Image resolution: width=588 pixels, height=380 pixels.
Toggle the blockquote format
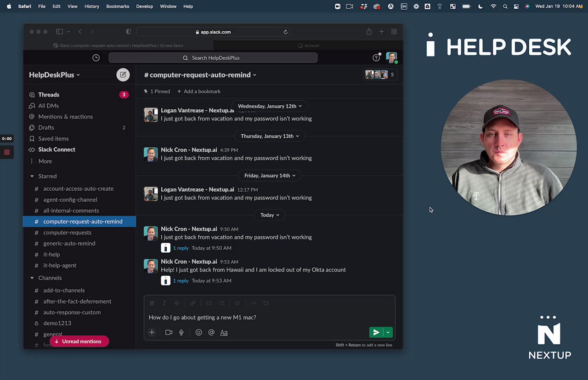click(237, 303)
